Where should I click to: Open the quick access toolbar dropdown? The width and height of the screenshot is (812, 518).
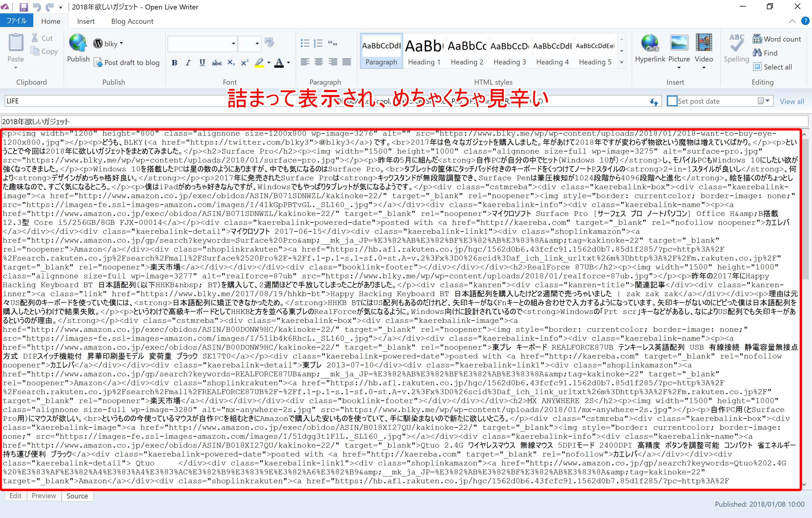61,7
